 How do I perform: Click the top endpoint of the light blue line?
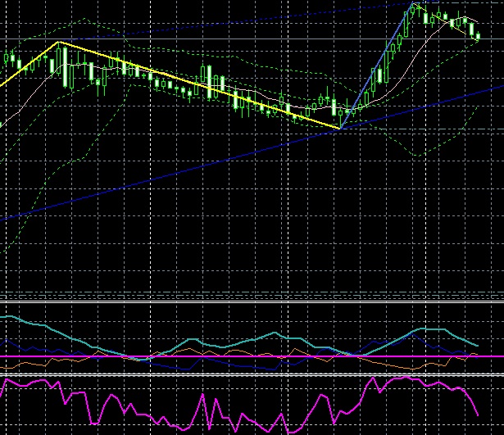coord(414,4)
